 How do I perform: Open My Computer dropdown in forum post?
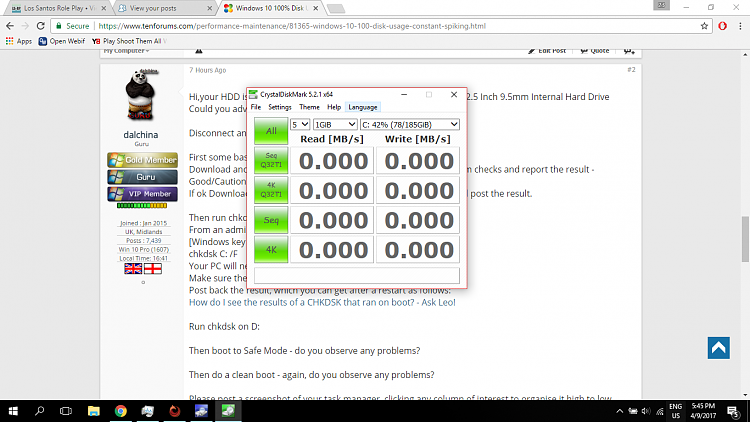click(126, 51)
